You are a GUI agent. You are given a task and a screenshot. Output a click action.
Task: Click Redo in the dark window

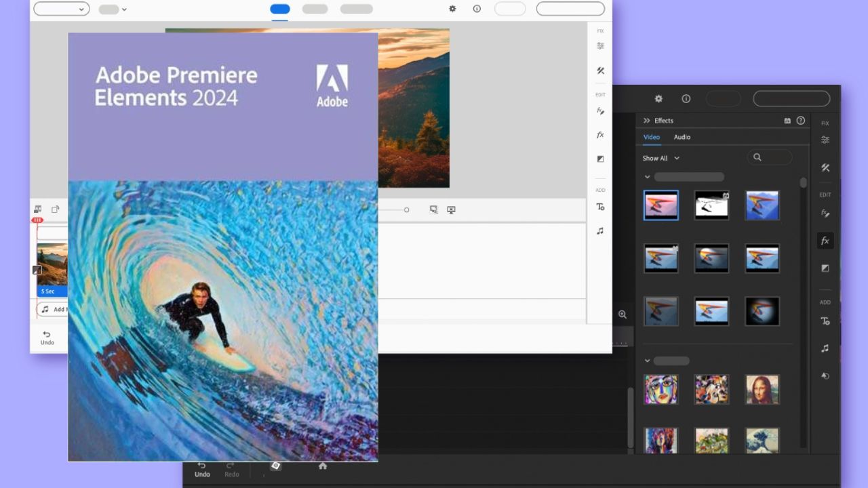point(231,470)
